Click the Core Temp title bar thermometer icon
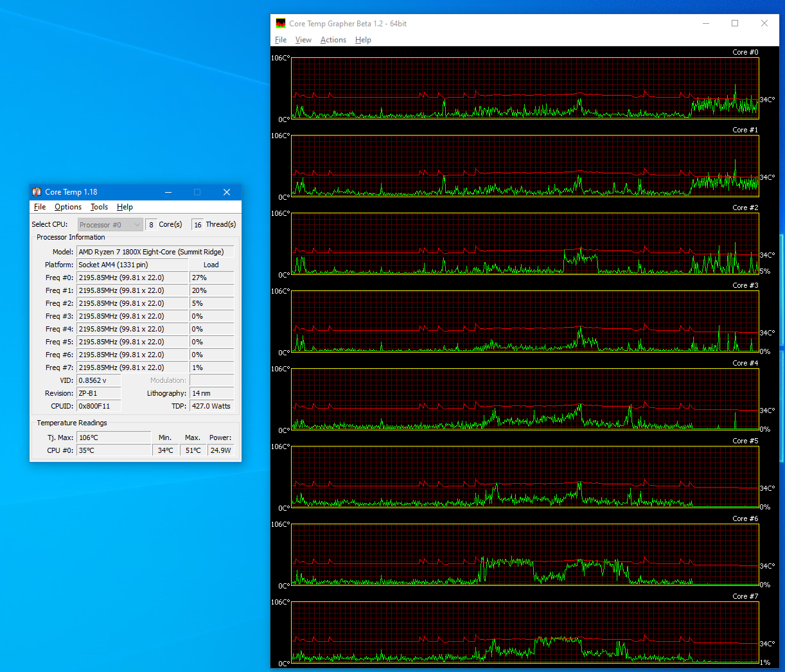Screen dimensions: 785x672 coord(37,192)
